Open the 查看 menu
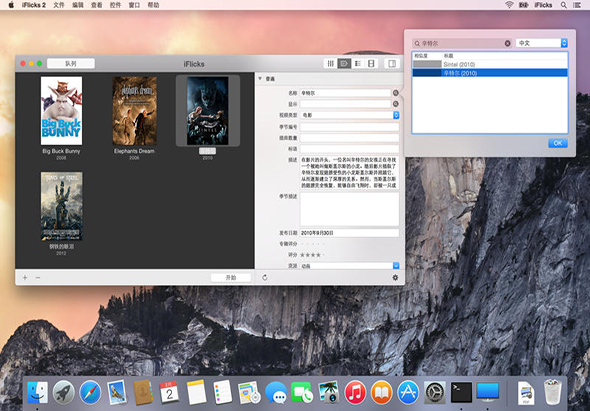Screen dimensions: 590x411 click(x=96, y=5)
